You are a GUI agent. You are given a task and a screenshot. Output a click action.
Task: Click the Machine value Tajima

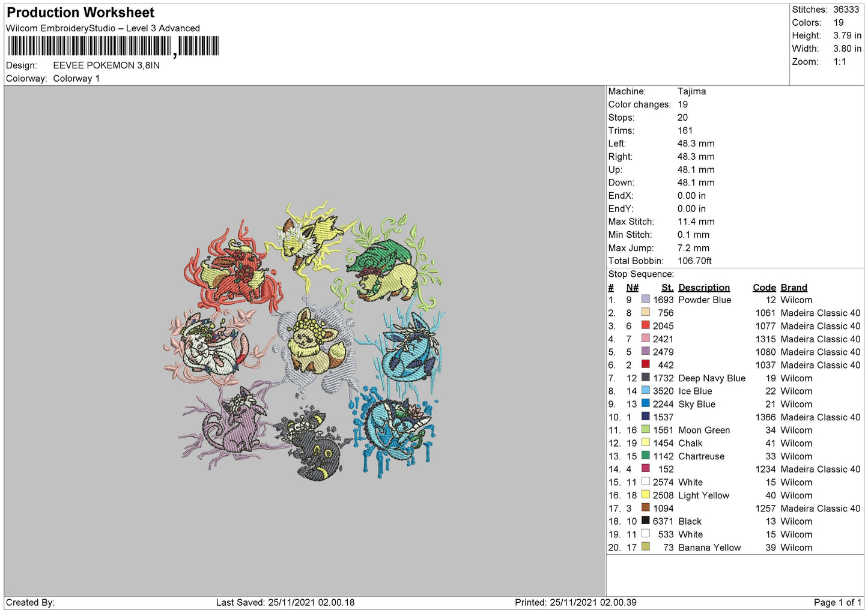[x=691, y=91]
